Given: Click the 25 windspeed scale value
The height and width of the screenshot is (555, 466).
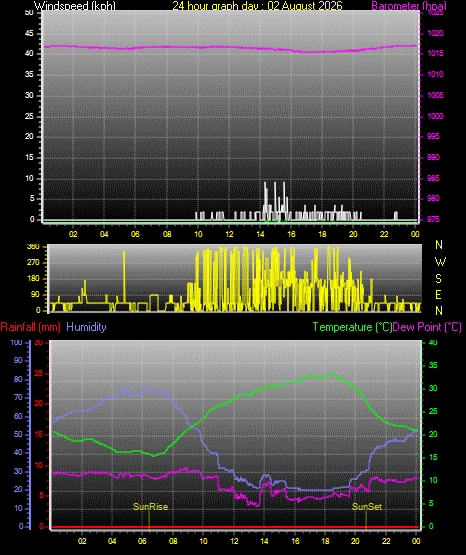Looking at the screenshot, I should [x=29, y=116].
